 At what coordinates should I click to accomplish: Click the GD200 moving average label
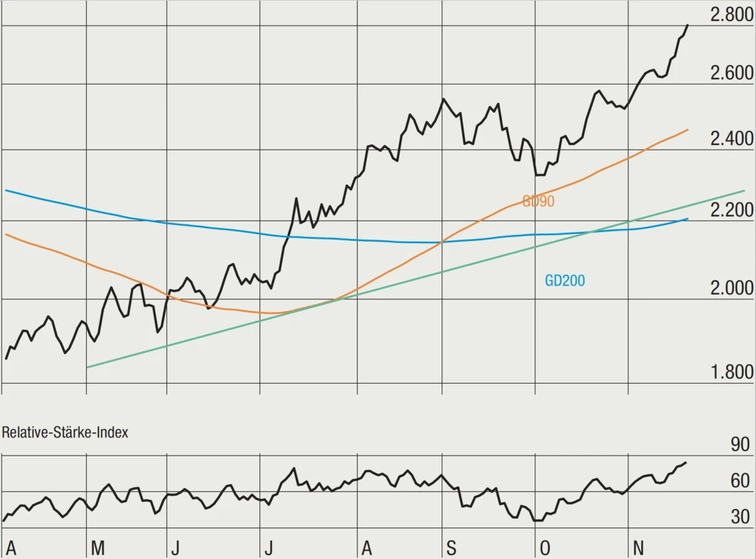pos(565,281)
